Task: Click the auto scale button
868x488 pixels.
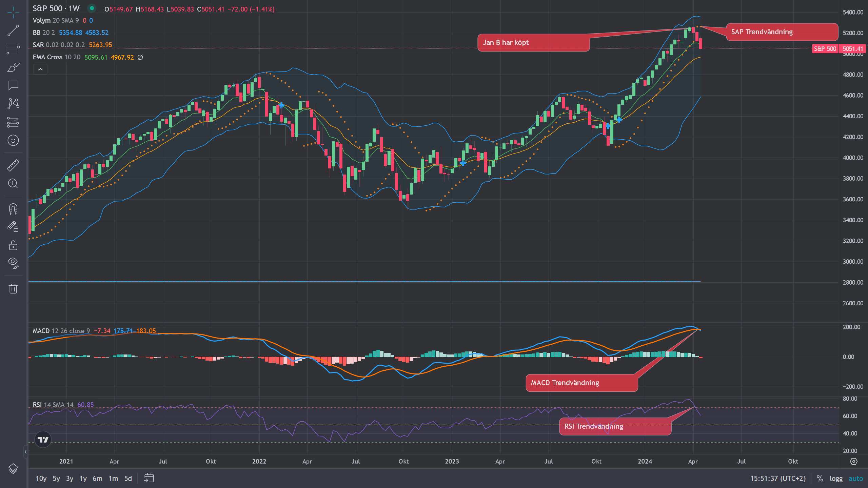Action: pos(855,479)
